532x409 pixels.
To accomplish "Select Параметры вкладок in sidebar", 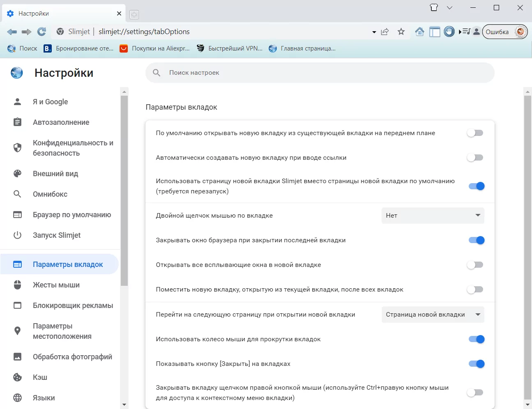I will tap(60, 264).
